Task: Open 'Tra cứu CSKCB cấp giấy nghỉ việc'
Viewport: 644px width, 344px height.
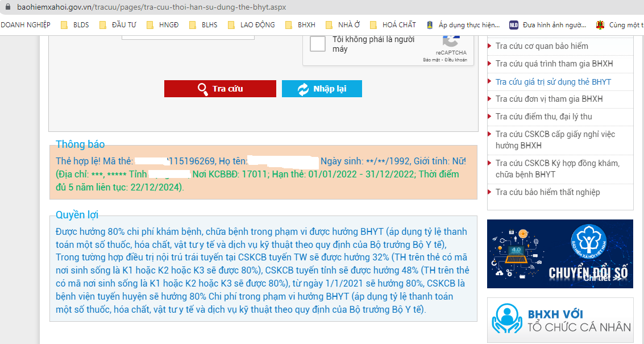Action: point(555,140)
